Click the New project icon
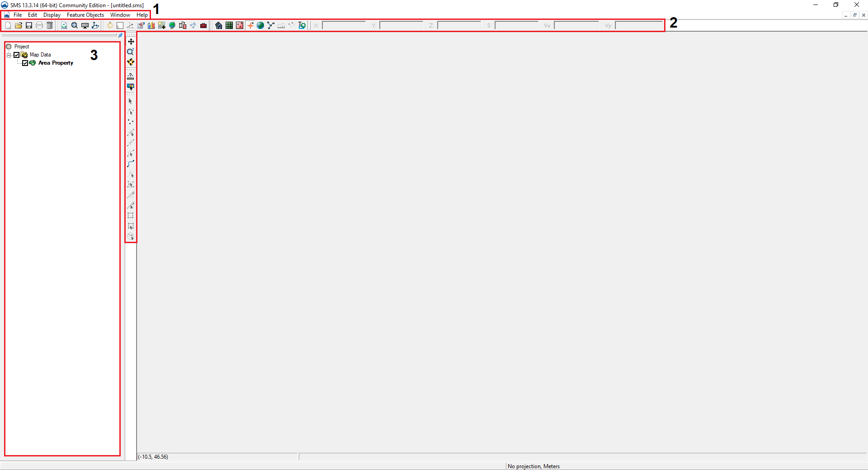Image resolution: width=868 pixels, height=470 pixels. coord(8,26)
